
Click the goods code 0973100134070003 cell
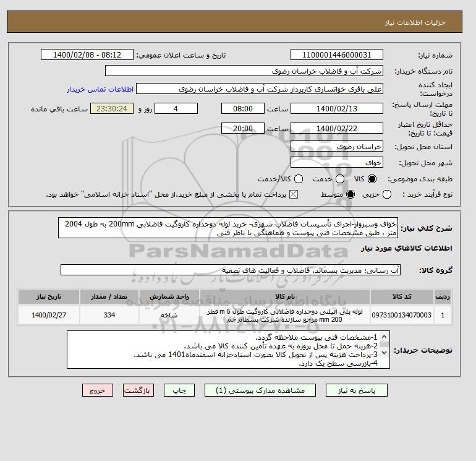[402, 315]
